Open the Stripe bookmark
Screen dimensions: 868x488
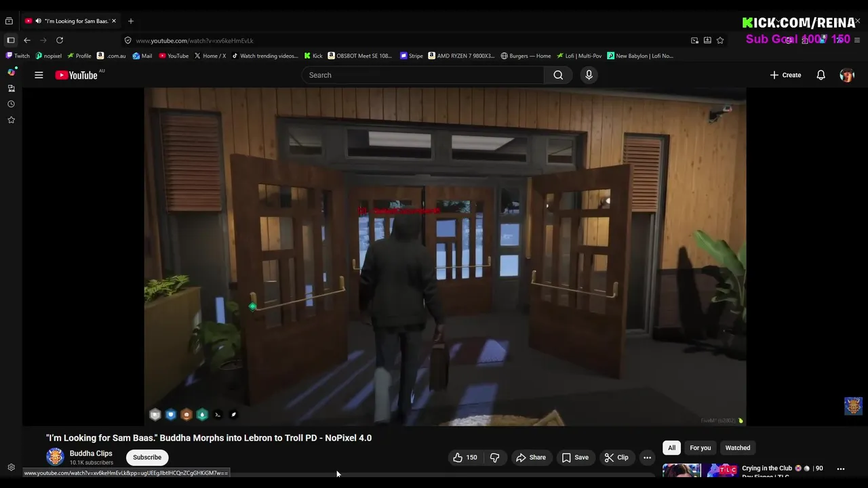pos(412,56)
